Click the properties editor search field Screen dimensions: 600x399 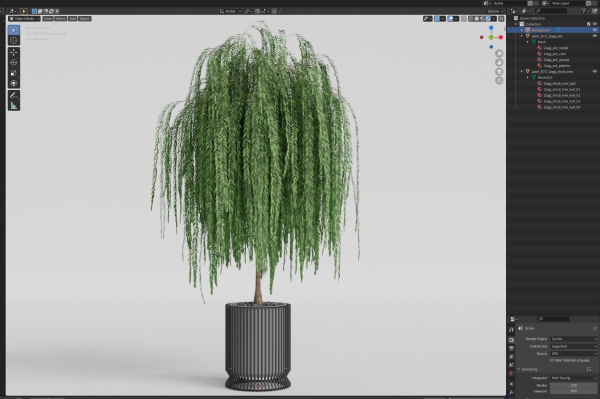tap(553, 319)
